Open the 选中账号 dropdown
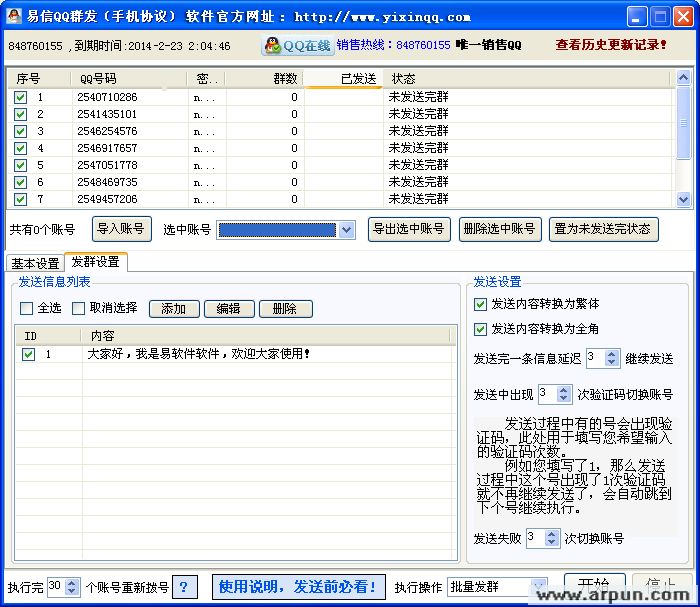Image resolution: width=700 pixels, height=607 pixels. point(346,230)
